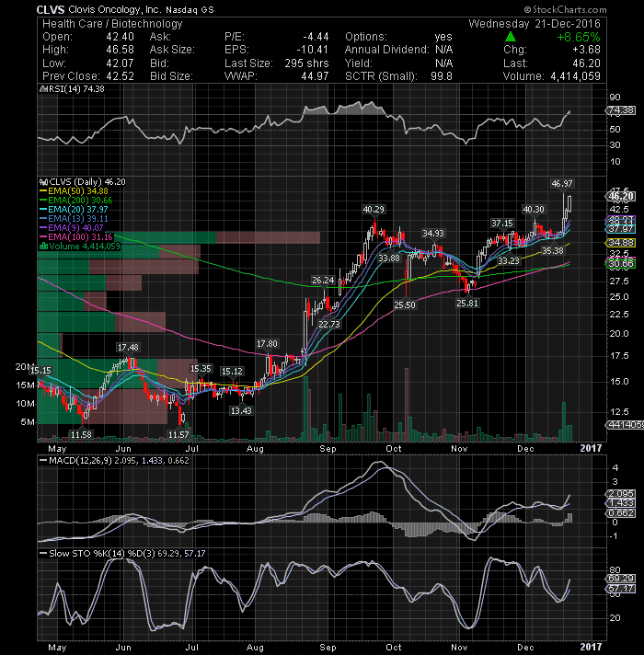644x655 pixels.
Task: Select the Health Care / Biotechnology sector label
Action: click(112, 24)
